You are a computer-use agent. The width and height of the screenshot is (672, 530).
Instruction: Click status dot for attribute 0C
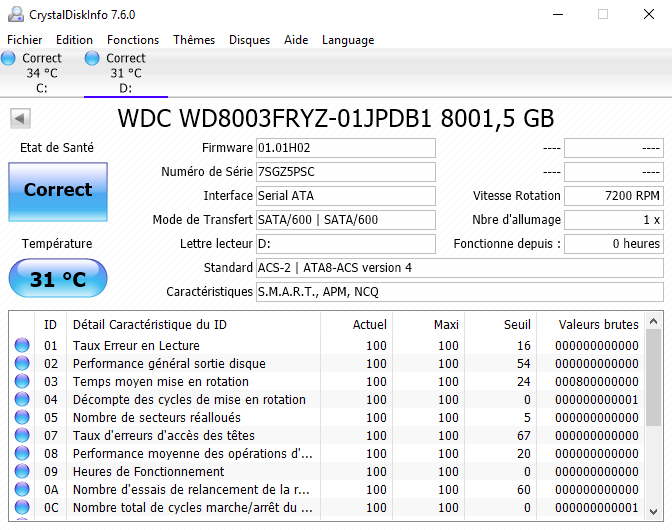coord(22,507)
